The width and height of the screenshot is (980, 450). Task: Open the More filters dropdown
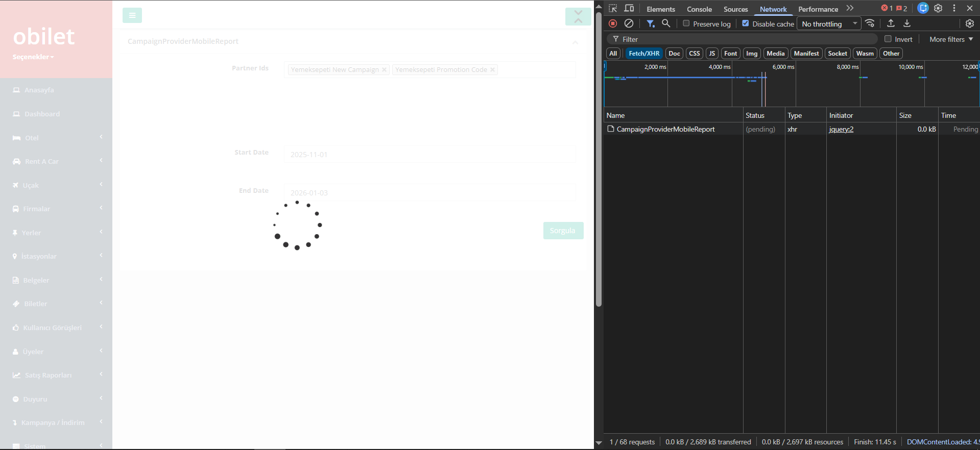tap(951, 39)
